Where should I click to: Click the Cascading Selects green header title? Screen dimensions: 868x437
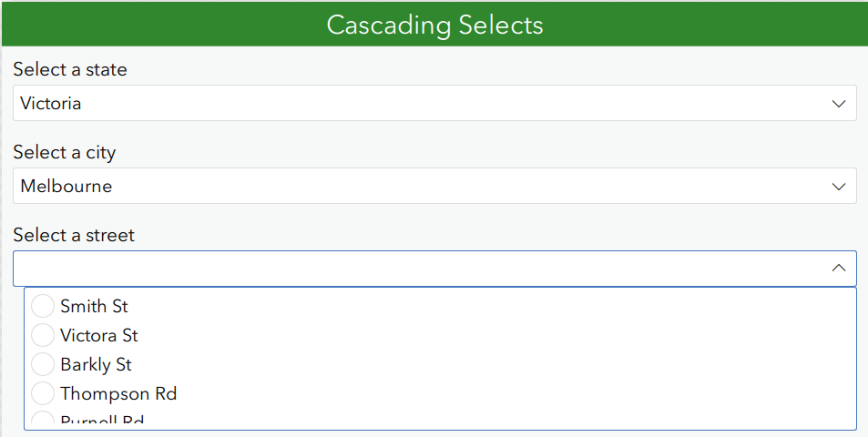(434, 25)
